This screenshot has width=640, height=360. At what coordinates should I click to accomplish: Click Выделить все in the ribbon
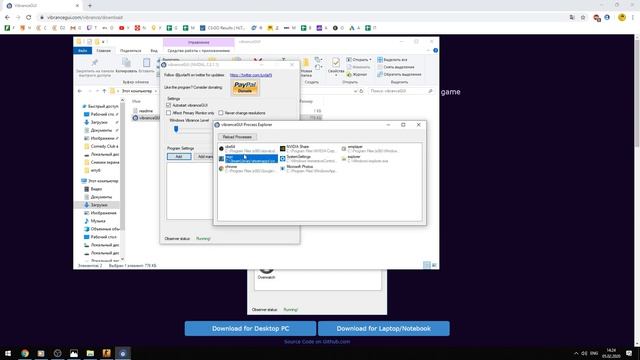pyautogui.click(x=392, y=60)
